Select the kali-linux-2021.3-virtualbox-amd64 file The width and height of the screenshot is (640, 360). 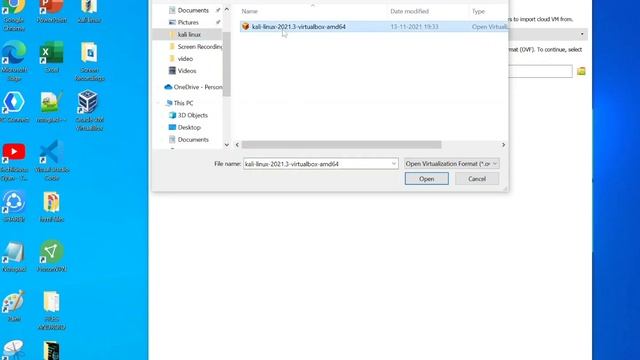[x=299, y=27]
